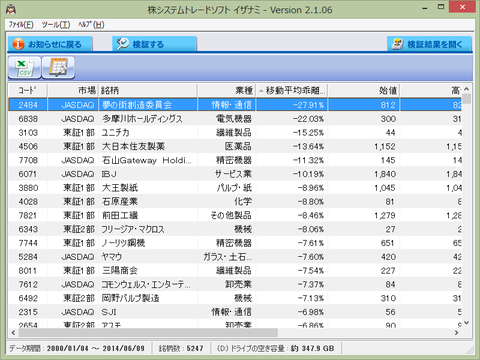Click the -7.37% deviation value
480x360 pixels.
coord(311,284)
